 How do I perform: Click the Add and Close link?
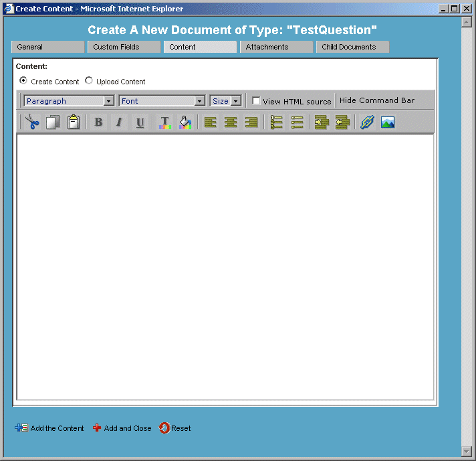point(128,428)
